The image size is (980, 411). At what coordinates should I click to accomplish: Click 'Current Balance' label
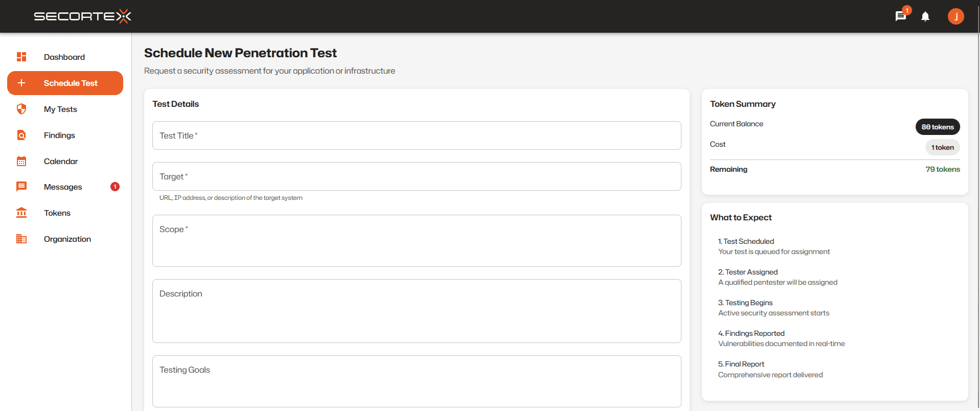(736, 124)
